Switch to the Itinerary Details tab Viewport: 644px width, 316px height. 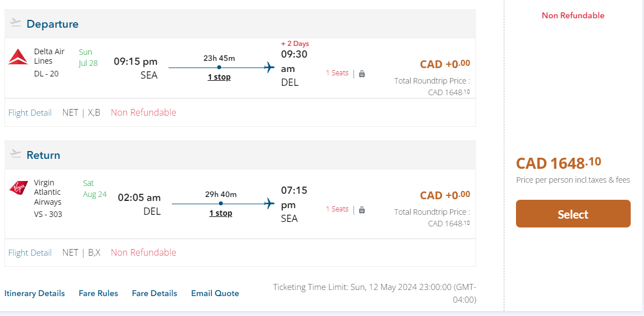tap(34, 293)
